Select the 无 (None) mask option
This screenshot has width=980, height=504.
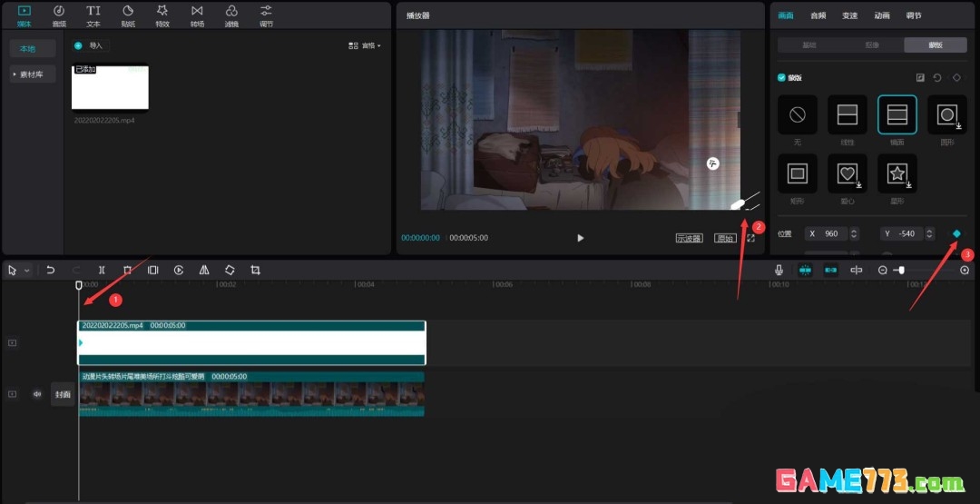coord(798,114)
